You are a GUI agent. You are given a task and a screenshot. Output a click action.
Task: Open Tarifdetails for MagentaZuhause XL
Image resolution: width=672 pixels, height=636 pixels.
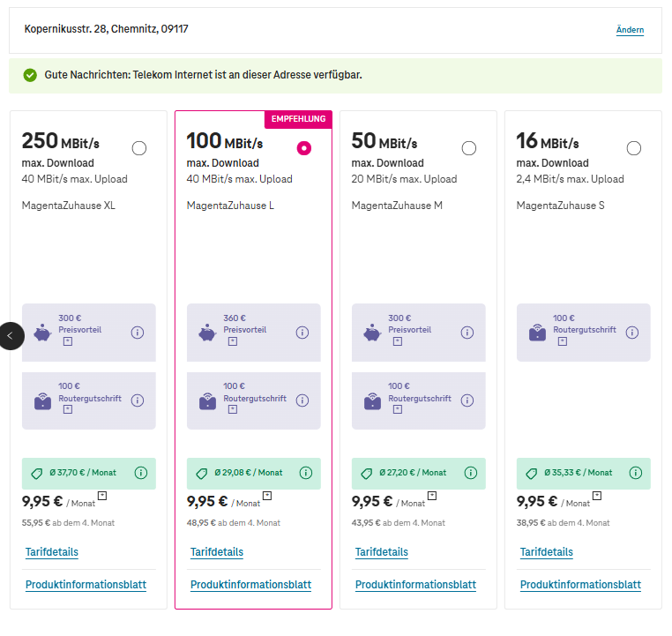click(52, 552)
